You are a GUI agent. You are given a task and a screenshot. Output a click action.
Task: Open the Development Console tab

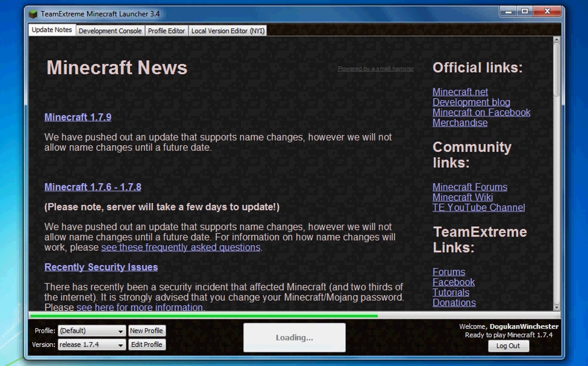110,31
